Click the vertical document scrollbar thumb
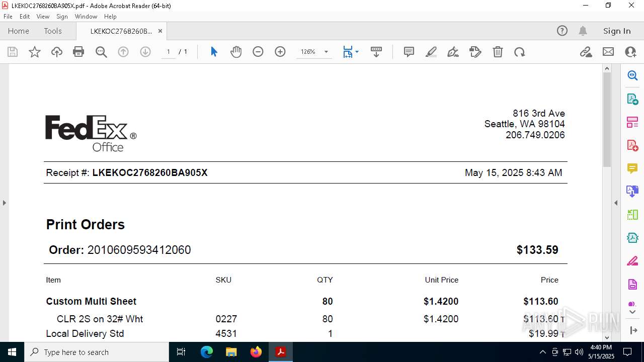The image size is (644, 362). pyautogui.click(x=607, y=120)
